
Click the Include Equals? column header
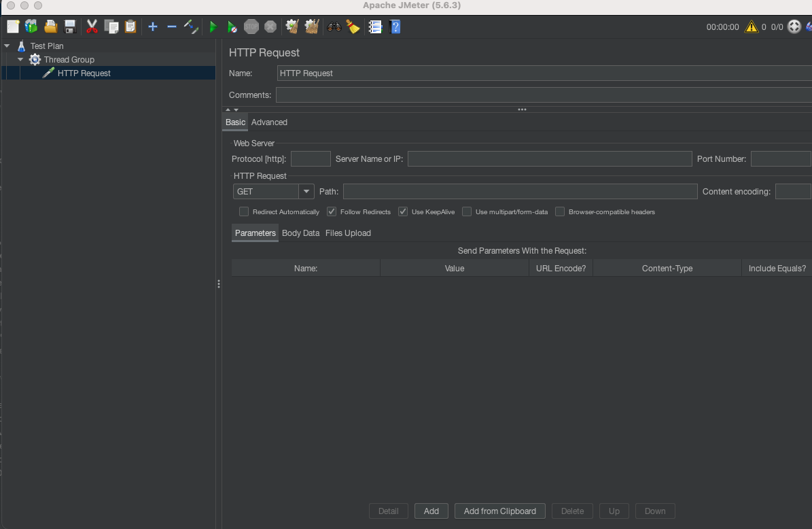tap(777, 269)
